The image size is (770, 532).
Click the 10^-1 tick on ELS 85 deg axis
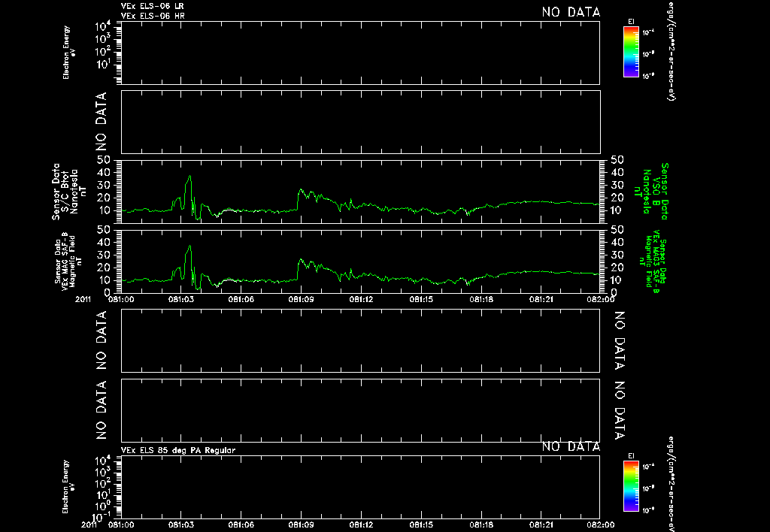pos(101,517)
